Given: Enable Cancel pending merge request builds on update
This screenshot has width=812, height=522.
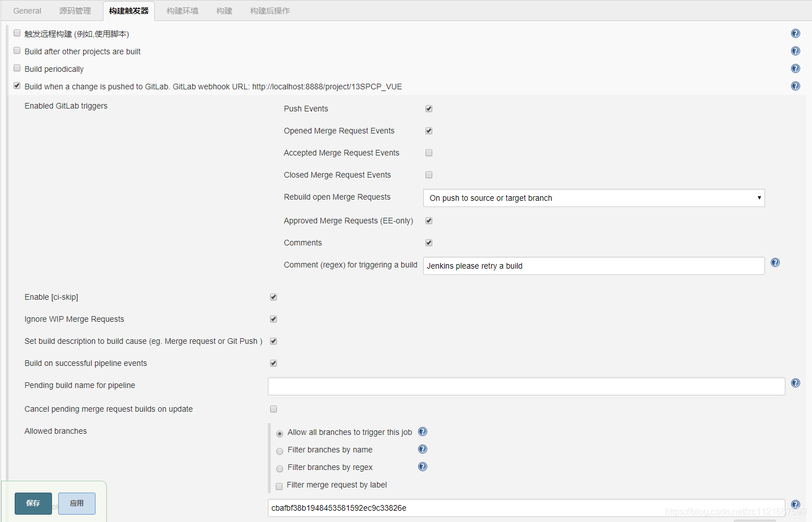Looking at the screenshot, I should point(273,409).
